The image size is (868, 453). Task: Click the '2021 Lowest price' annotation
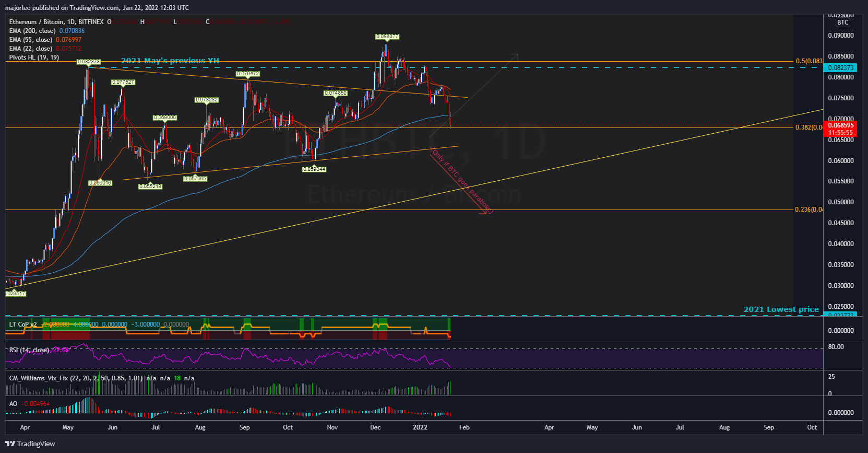coord(781,309)
